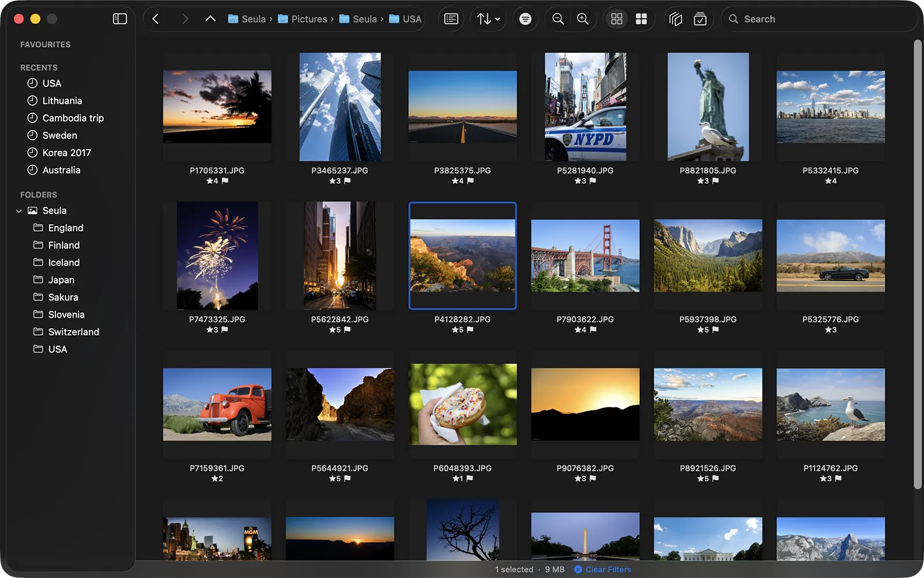The image size is (924, 578).
Task: Open the filter options icon
Action: click(525, 19)
